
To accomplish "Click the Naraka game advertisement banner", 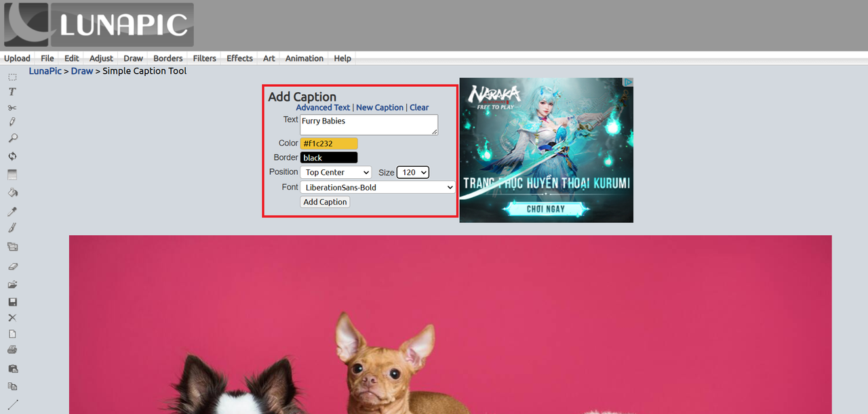I will pyautogui.click(x=547, y=150).
